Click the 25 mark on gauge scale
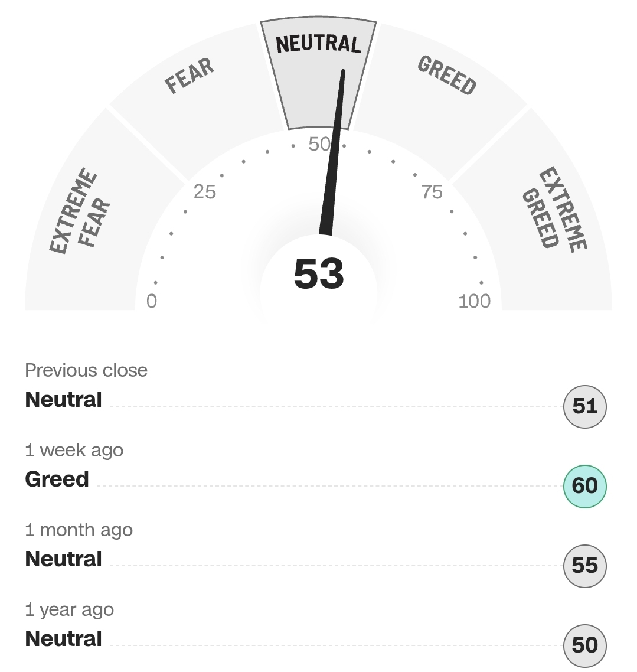 coord(205,191)
